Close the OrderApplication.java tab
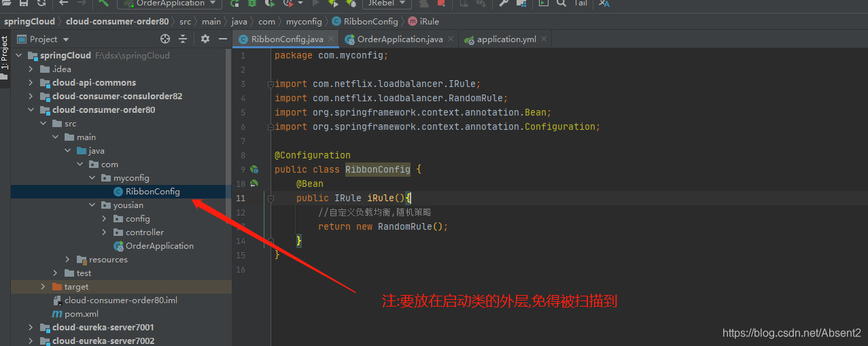 coord(452,39)
